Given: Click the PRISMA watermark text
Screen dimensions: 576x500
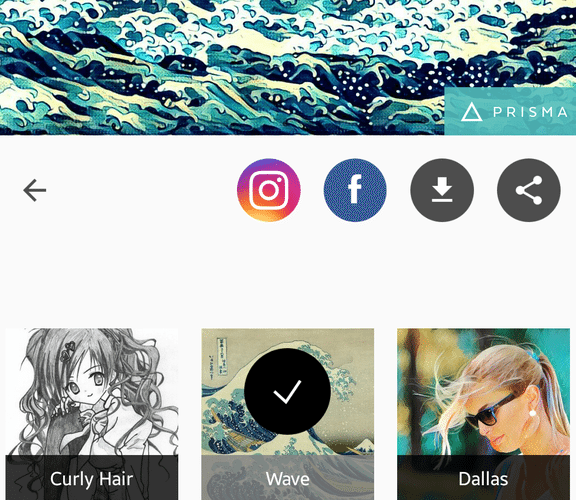Looking at the screenshot, I should [530, 112].
